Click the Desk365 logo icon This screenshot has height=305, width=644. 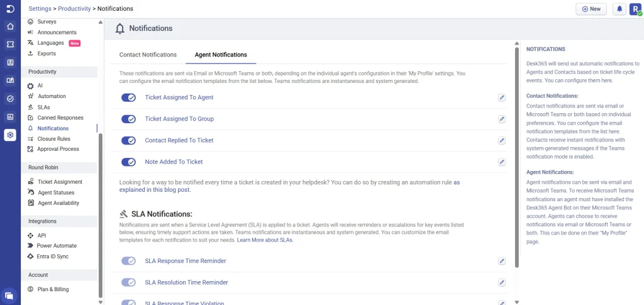10,9
